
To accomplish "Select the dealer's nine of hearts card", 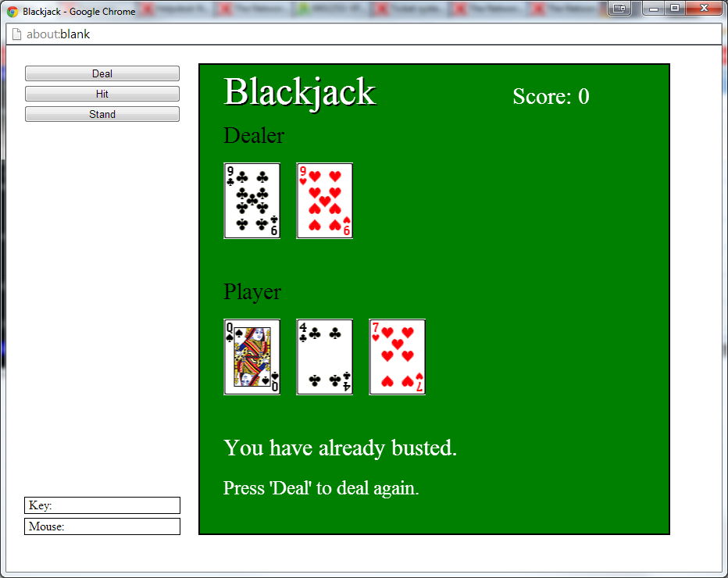I will pos(325,201).
